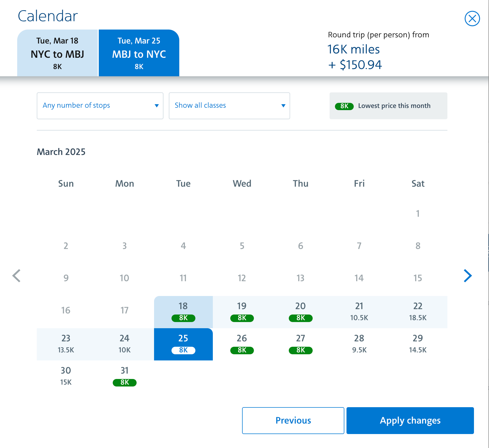The image size is (489, 448).
Task: Click the March 18 departure date cell
Action: pyautogui.click(x=183, y=312)
